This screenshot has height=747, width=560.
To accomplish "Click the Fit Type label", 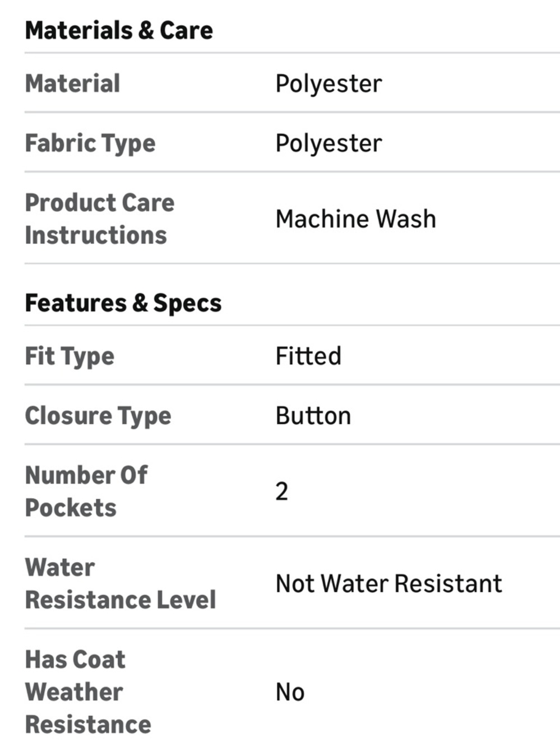I will pos(70,356).
